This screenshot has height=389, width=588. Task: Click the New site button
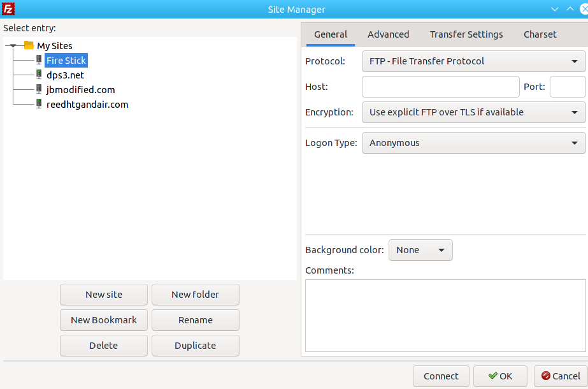tap(104, 295)
